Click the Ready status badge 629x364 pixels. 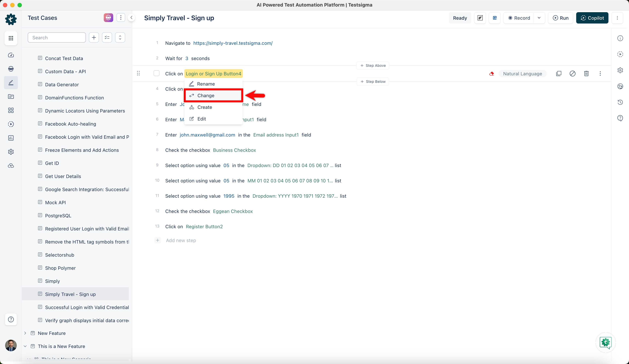pos(460,18)
